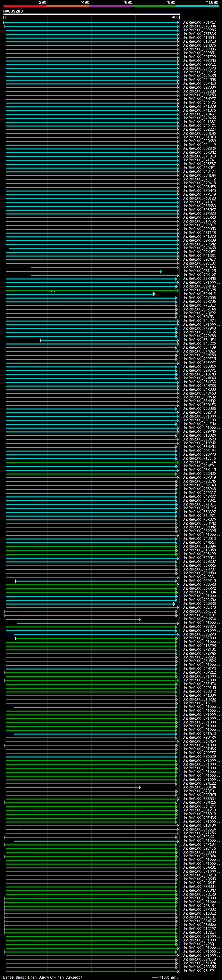
Task: Select the UniRef100_P90529 label
Action: click(199, 757)
